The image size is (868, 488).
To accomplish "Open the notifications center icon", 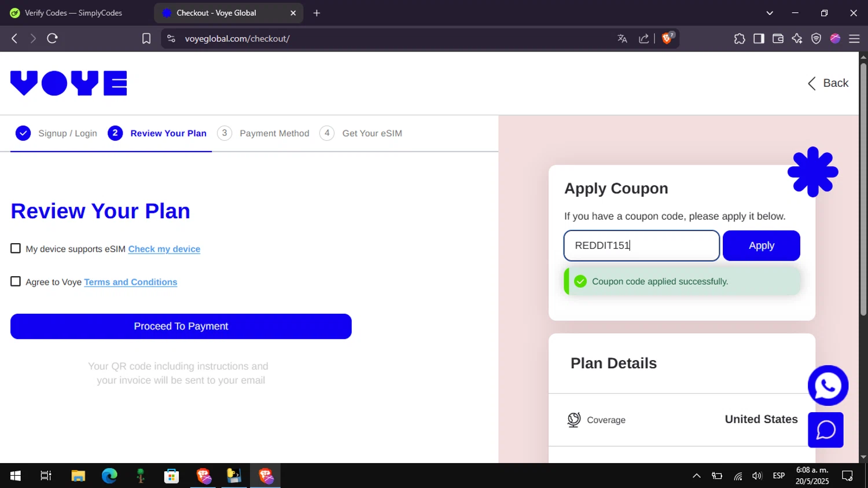I will click(x=847, y=476).
